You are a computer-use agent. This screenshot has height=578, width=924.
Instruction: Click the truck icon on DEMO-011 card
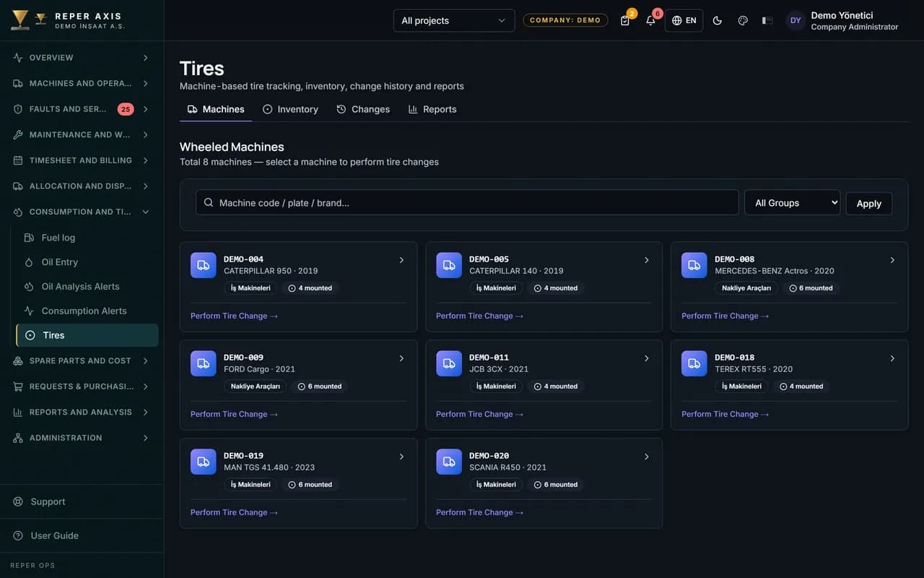[x=449, y=363]
